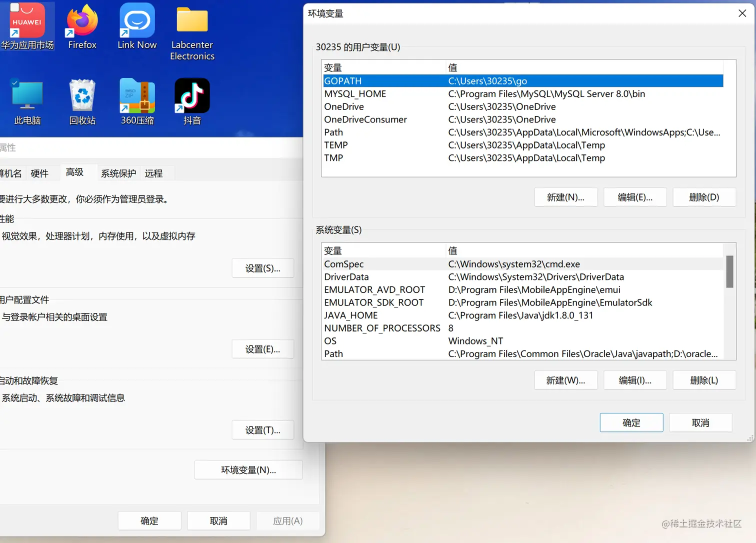The width and height of the screenshot is (756, 543).
Task: Close the 环境变量 dialog
Action: click(742, 13)
